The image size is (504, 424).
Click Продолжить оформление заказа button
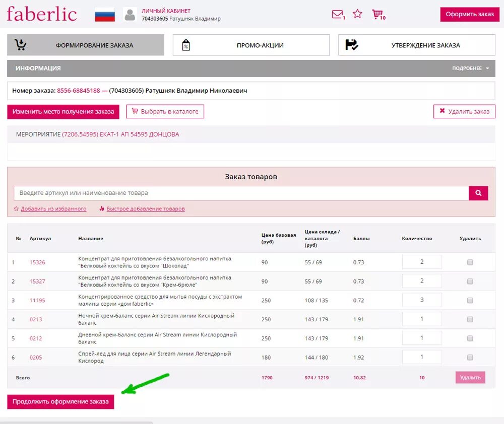pyautogui.click(x=60, y=401)
